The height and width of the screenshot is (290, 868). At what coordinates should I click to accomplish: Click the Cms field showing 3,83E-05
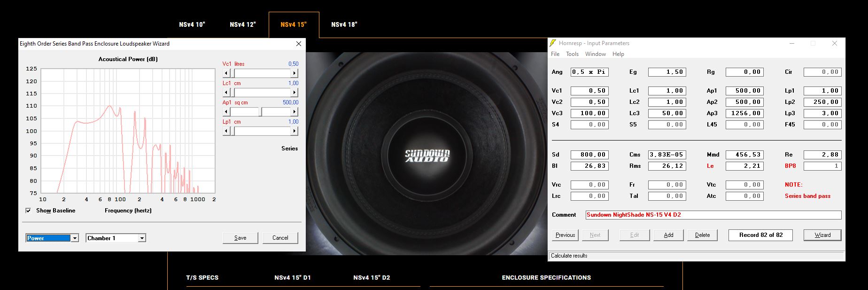pos(667,155)
